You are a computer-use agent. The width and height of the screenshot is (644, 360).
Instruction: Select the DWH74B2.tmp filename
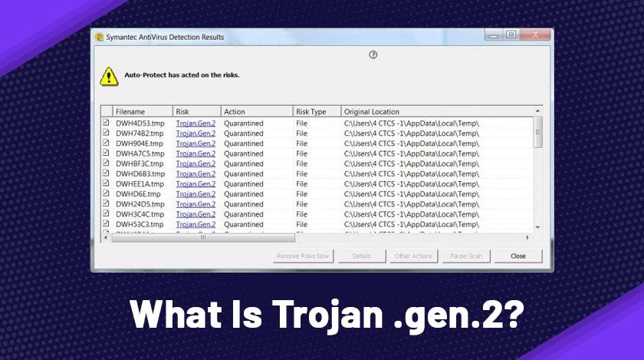point(140,134)
